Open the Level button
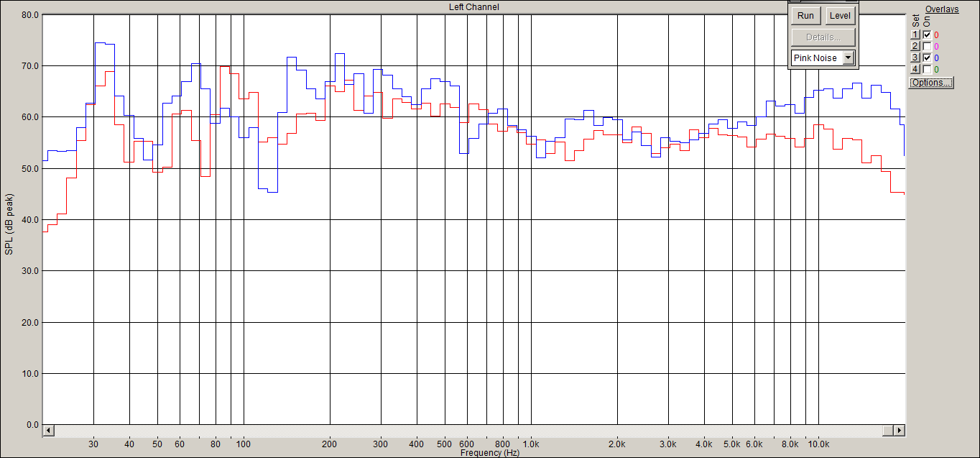This screenshot has width=980, height=458. pyautogui.click(x=839, y=15)
